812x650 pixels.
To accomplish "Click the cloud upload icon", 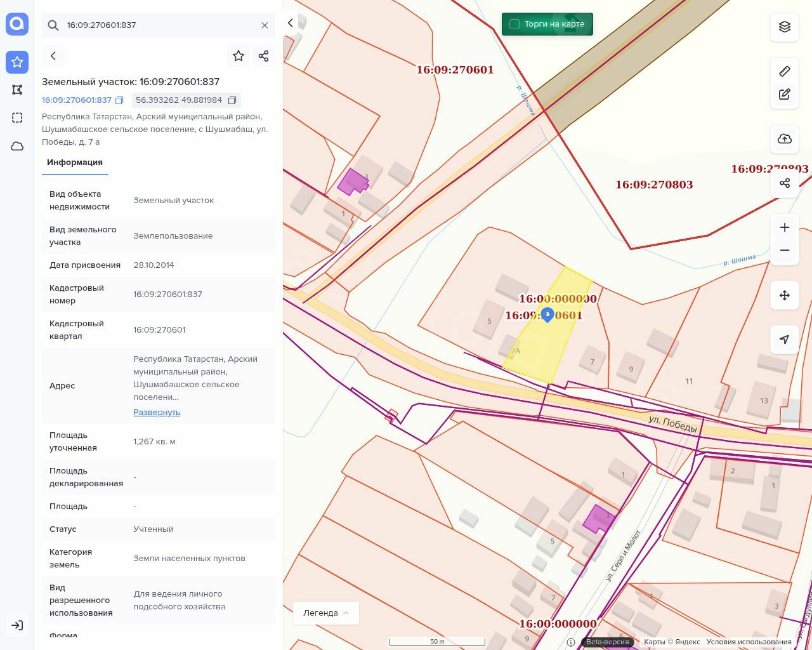I will click(785, 139).
